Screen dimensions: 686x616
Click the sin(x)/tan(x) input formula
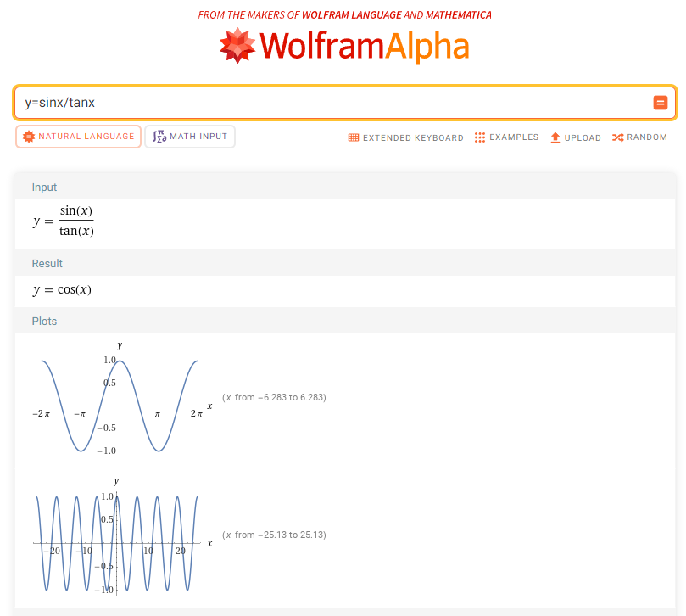64,221
